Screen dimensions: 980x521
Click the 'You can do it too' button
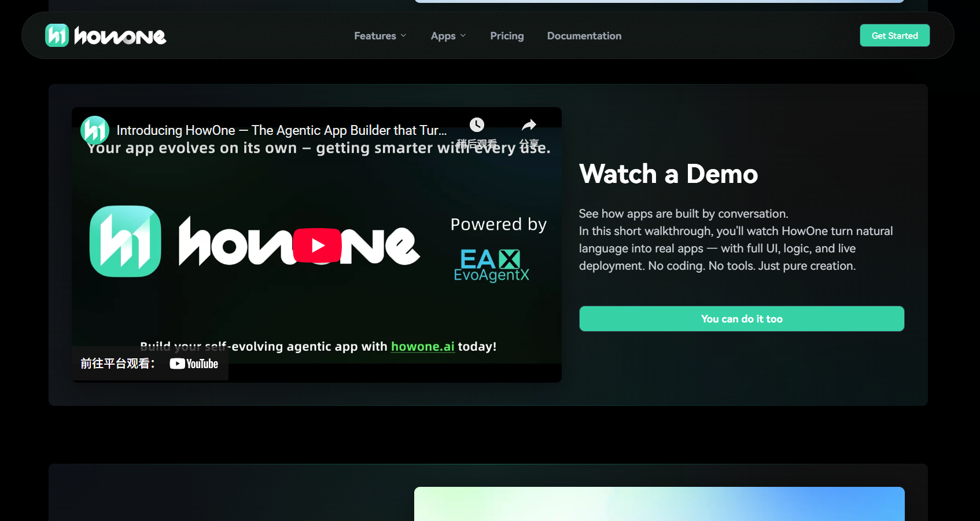742,319
